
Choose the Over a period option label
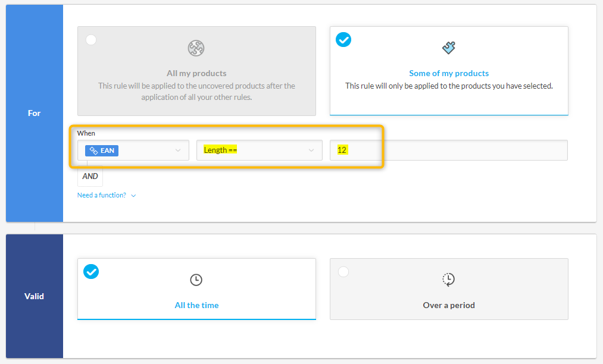pos(449,305)
